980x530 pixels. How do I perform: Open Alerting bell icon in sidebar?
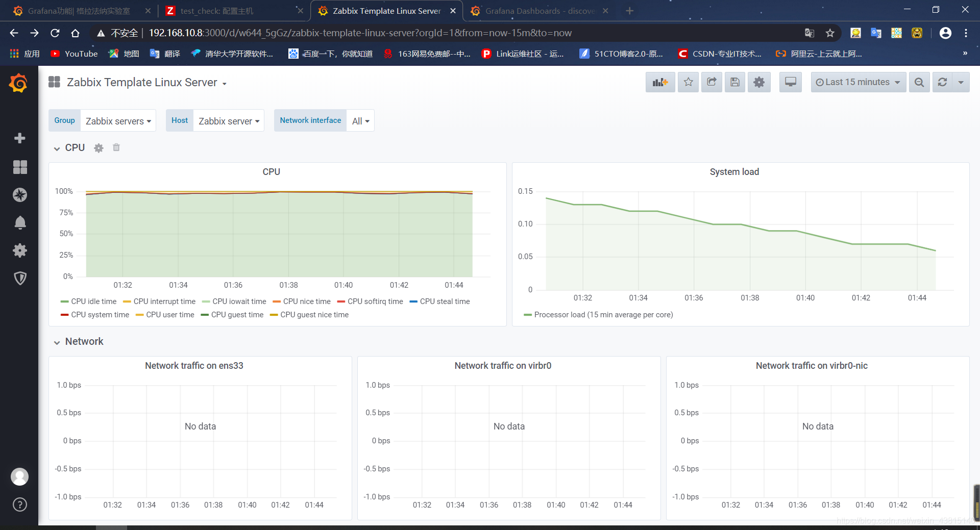coord(20,222)
